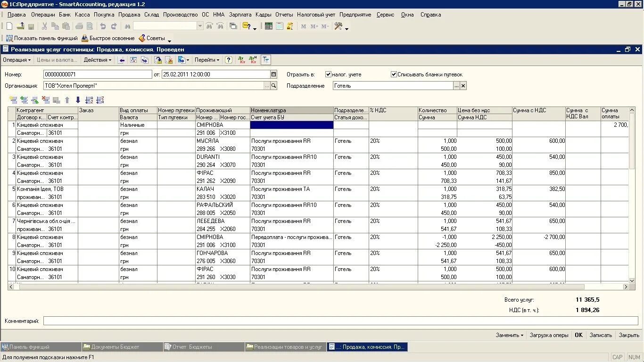644x362 pixels.
Task: Open dropdown of 'enter on basis' icon
Action: pyautogui.click(x=188, y=60)
